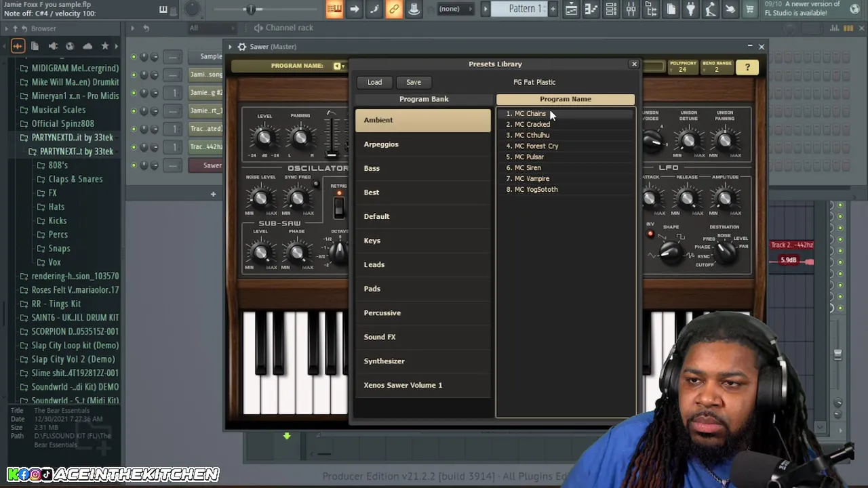Select the Bass program bank
The width and height of the screenshot is (868, 488).
[x=423, y=168]
